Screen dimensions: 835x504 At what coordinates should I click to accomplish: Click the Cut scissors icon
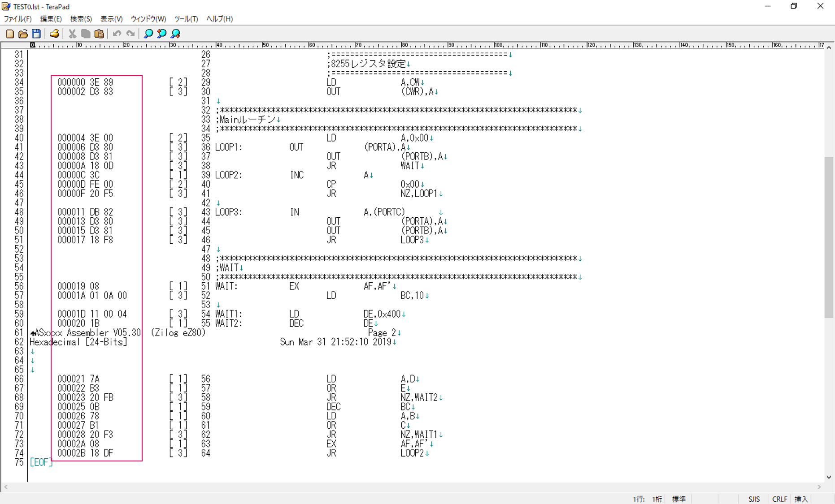(72, 34)
